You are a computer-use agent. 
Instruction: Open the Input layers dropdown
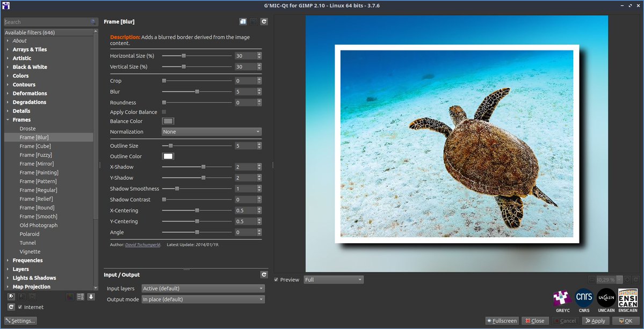(x=203, y=288)
